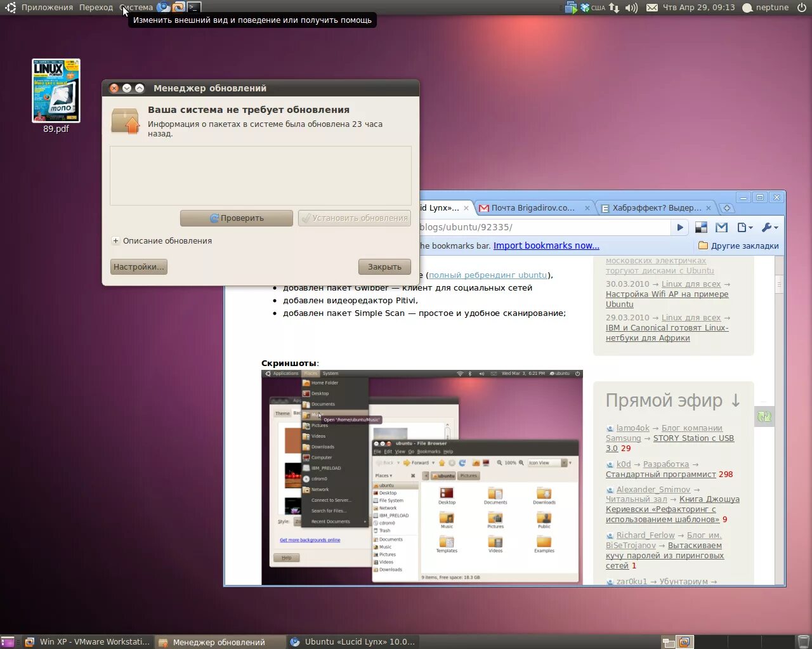Open a new browser tab
This screenshot has width=812, height=649.
click(x=727, y=208)
